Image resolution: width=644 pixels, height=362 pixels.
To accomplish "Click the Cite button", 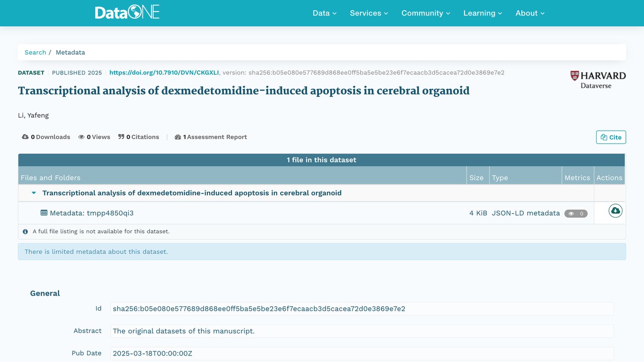I will point(611,137).
